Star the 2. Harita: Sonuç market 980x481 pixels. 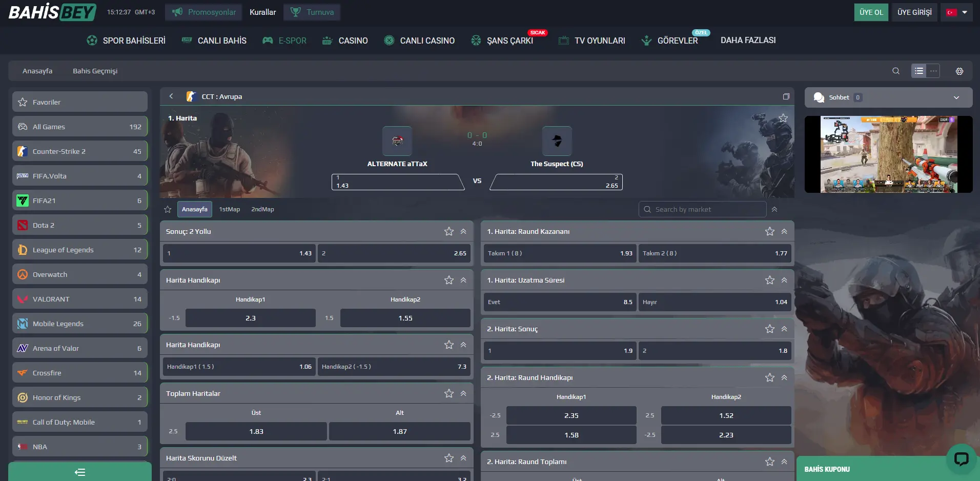(x=770, y=329)
